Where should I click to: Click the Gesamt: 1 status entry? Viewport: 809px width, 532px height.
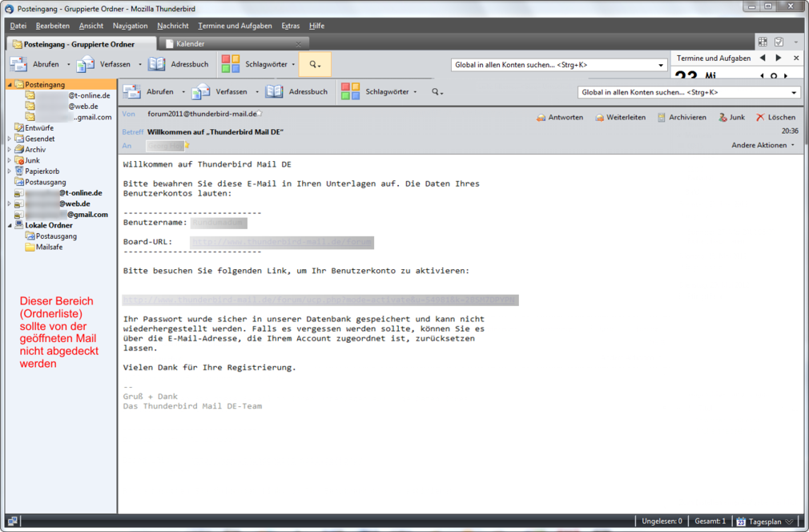pos(710,521)
